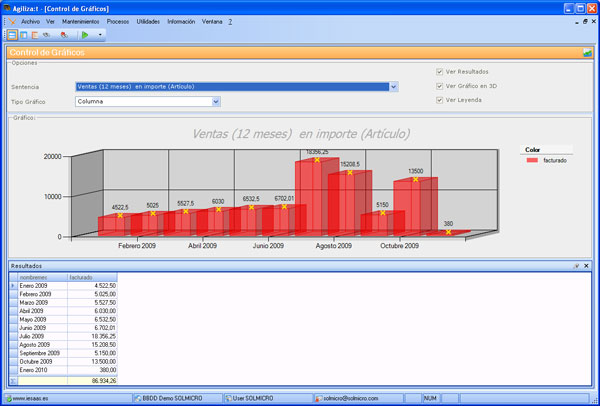Select the Septiembre 2009 row cell
Image resolution: width=600 pixels, height=406 pixels.
[43, 353]
